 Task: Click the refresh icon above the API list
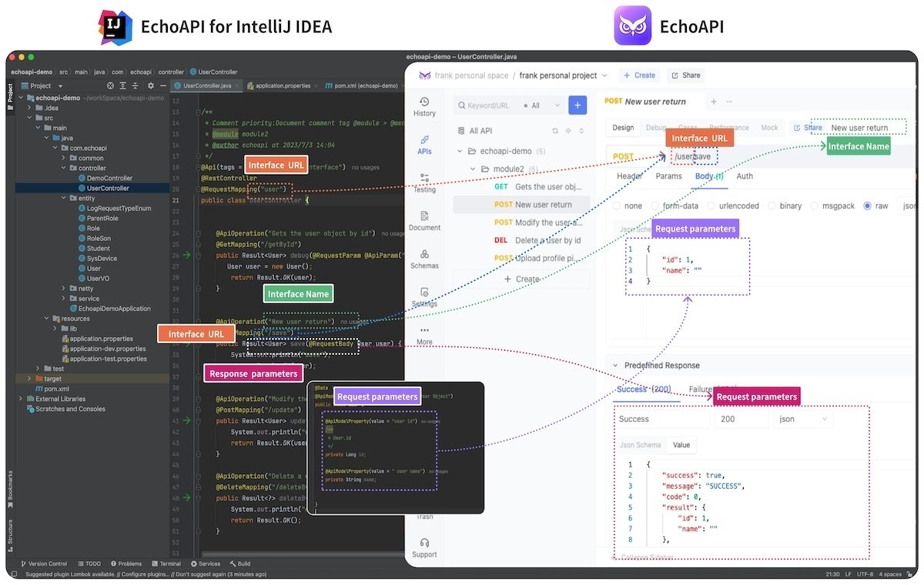pyautogui.click(x=555, y=131)
